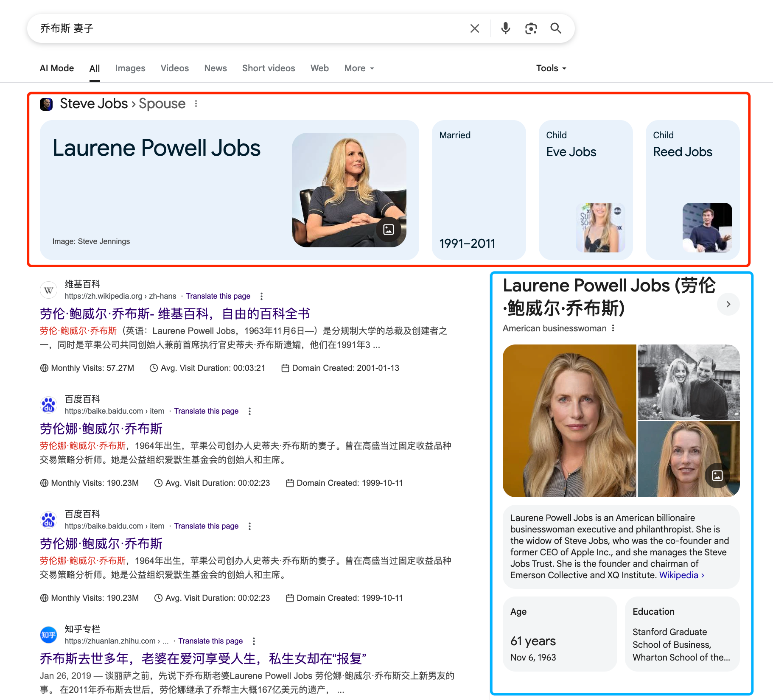Switch to Images tab
The width and height of the screenshot is (773, 700).
[x=130, y=68]
